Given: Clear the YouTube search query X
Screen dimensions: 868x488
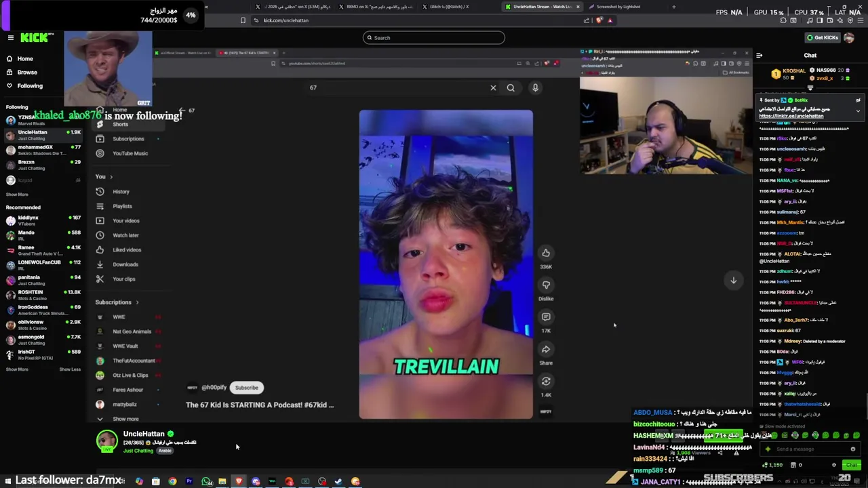Looking at the screenshot, I should 493,87.
